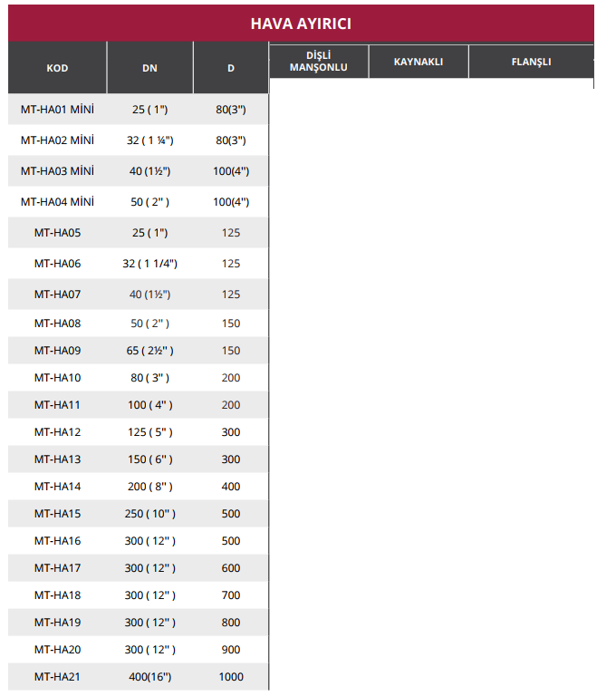
Task: Click the HAVA AYIRICI title banner
Action: click(301, 23)
